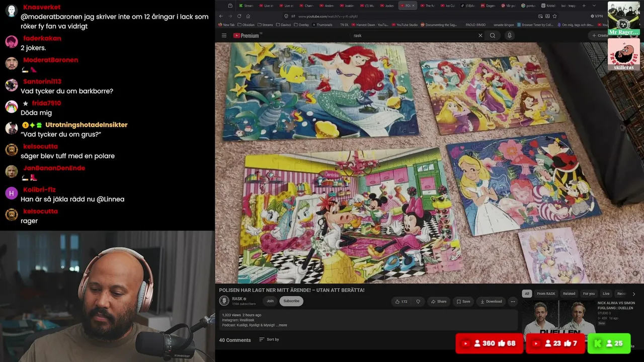Like the video with 172 likes
The width and height of the screenshot is (644, 362).
tap(401, 302)
